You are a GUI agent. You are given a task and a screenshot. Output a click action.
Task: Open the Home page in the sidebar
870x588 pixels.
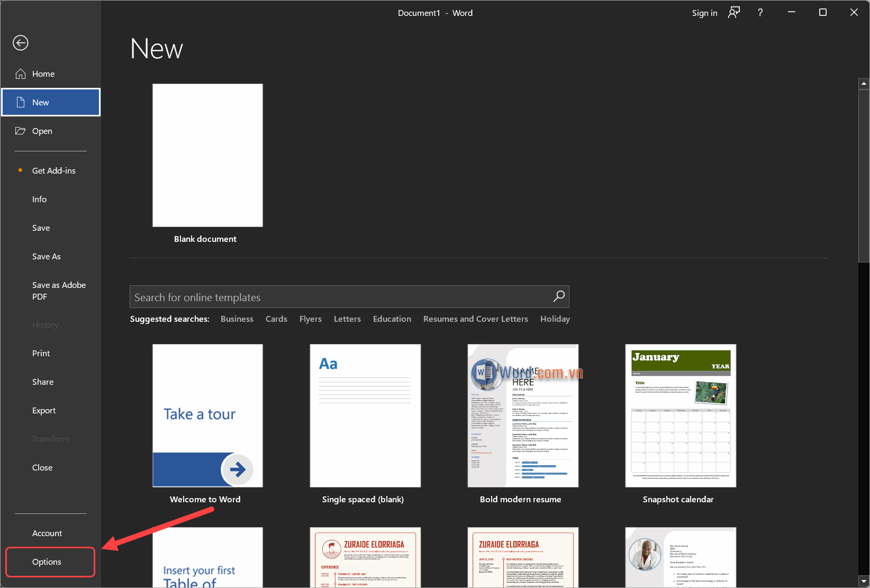51,74
